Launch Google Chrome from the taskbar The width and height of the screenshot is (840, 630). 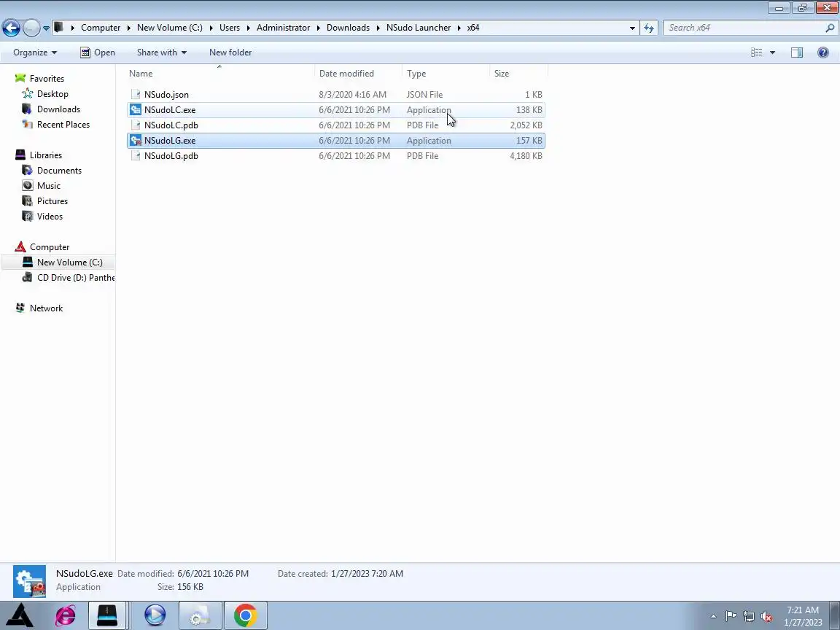tap(245, 615)
